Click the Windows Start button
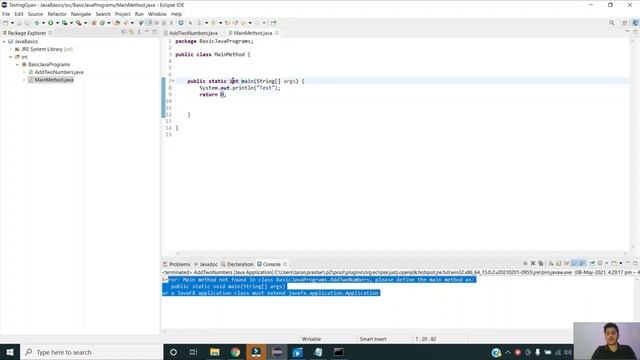Viewport: 640px width, 360px height. tap(10, 352)
